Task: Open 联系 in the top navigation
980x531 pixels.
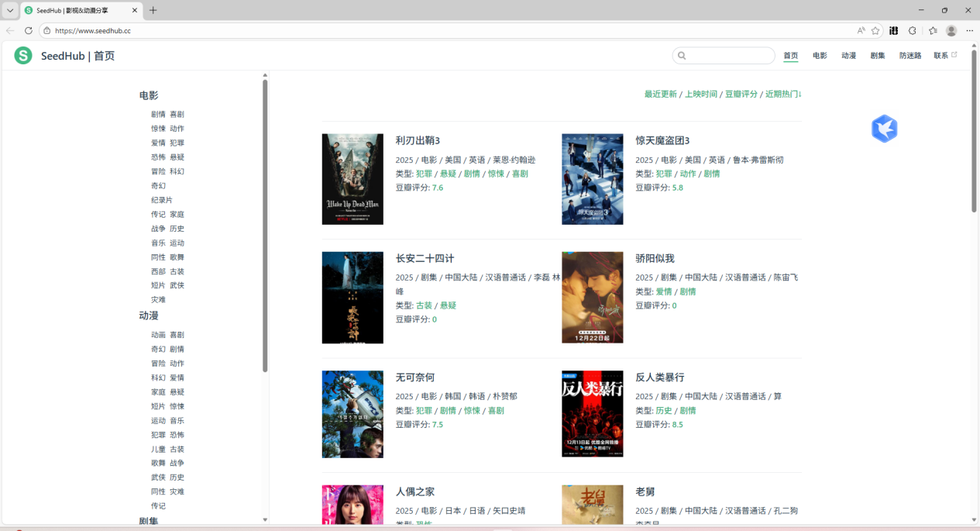Action: tap(940, 55)
